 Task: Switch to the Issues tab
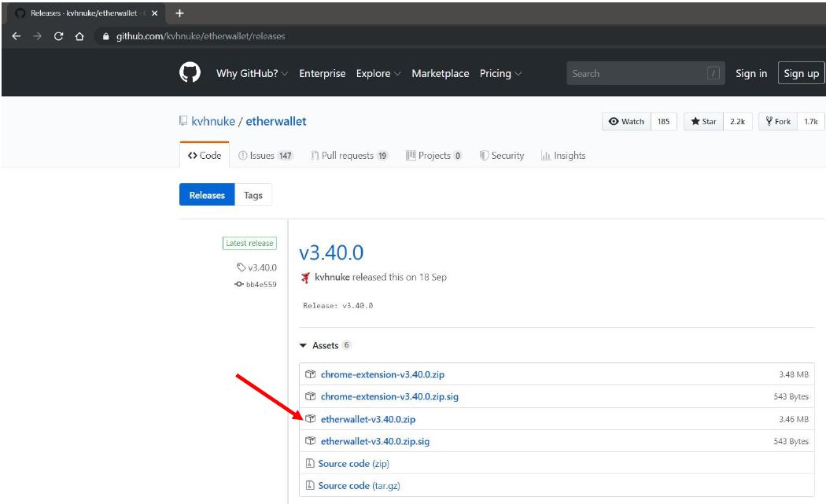click(265, 156)
